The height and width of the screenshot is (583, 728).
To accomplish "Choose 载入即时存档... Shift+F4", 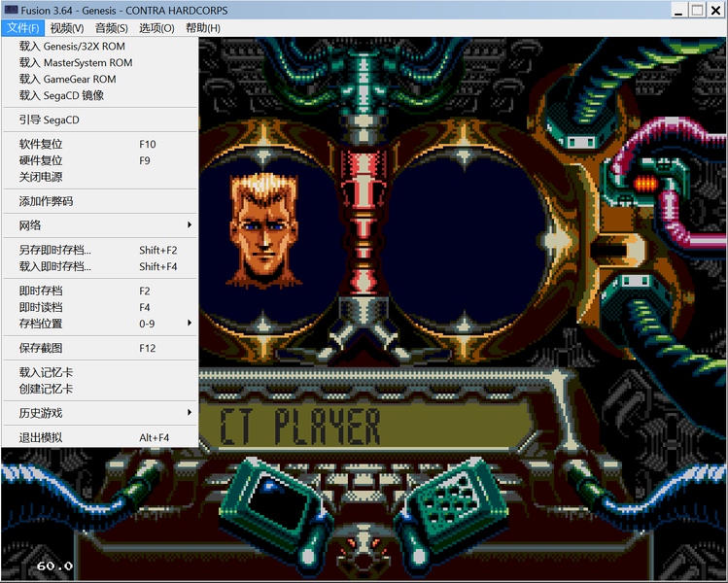I will (100, 266).
